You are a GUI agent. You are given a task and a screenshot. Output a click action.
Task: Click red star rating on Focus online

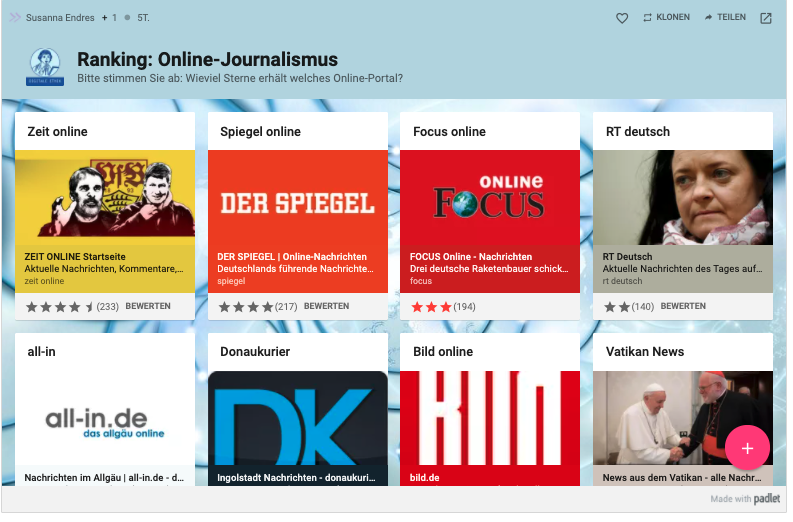pyautogui.click(x=431, y=307)
